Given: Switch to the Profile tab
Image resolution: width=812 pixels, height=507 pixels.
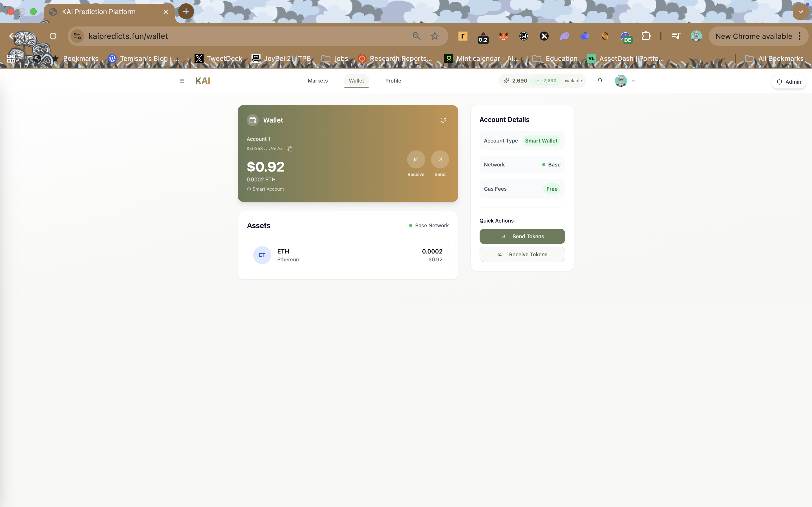Looking at the screenshot, I should 393,81.
